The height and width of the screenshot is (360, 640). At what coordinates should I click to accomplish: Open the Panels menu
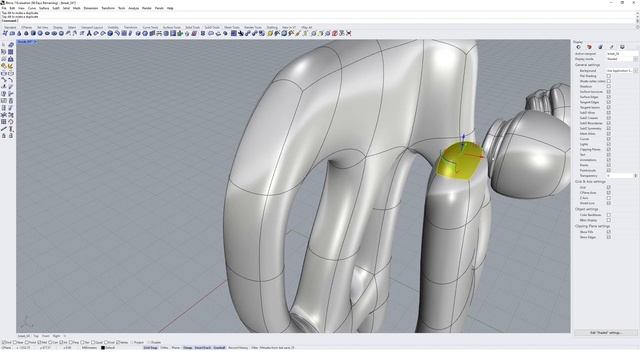(x=159, y=8)
